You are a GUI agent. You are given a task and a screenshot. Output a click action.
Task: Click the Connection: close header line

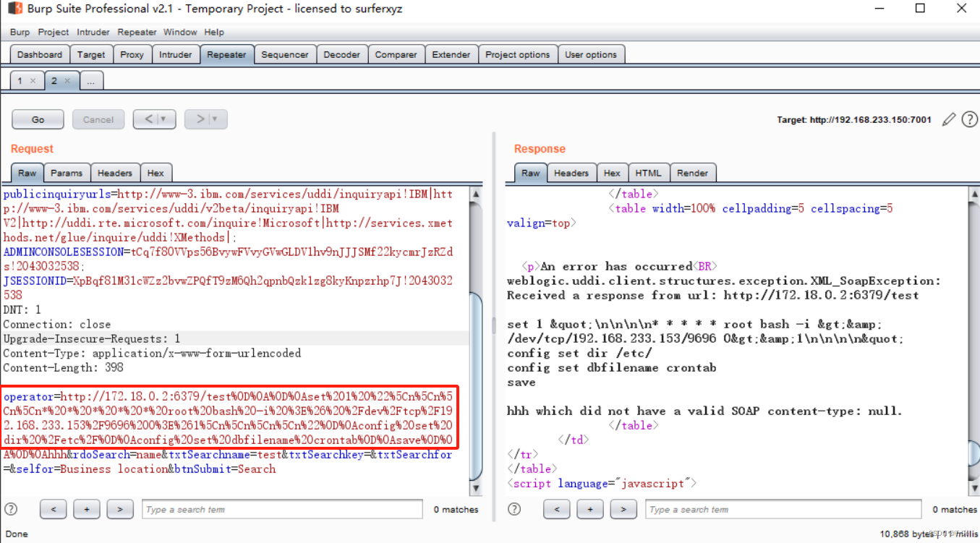coord(57,324)
